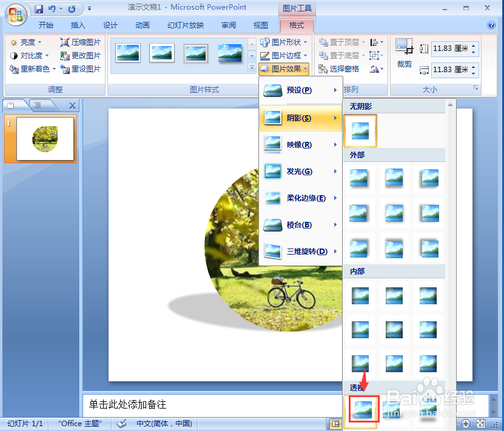
Task: Select 三维旋转(D) from the effects menu
Action: click(299, 252)
